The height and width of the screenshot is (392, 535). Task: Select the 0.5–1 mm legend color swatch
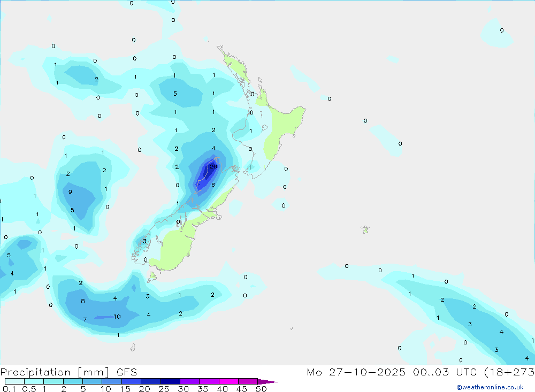coord(34,381)
